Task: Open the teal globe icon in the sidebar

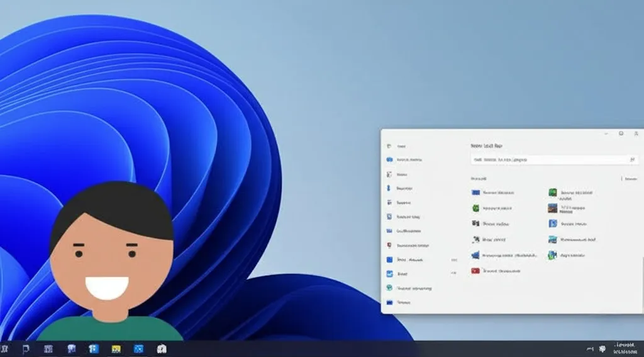Action: pos(389,288)
